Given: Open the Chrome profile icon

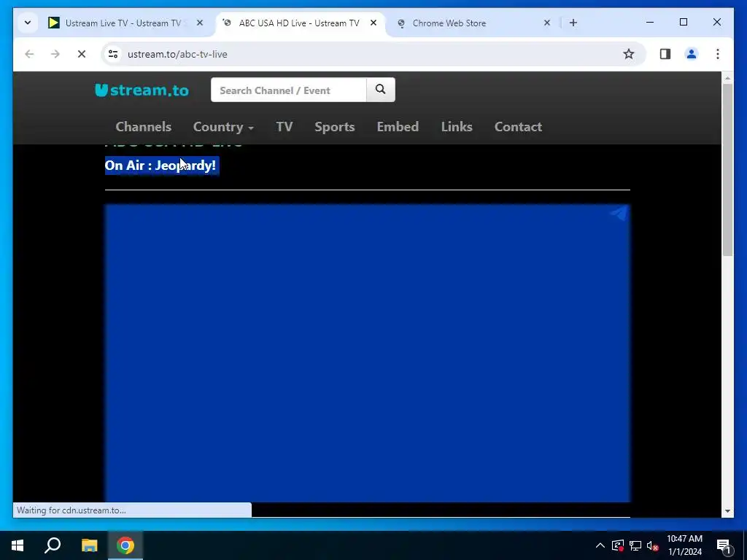Looking at the screenshot, I should point(692,54).
